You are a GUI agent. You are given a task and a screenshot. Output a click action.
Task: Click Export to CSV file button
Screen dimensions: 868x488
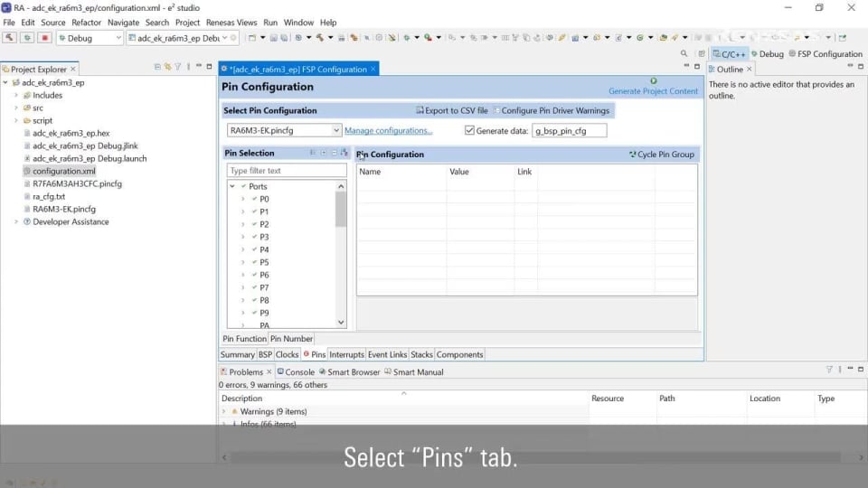tap(451, 110)
